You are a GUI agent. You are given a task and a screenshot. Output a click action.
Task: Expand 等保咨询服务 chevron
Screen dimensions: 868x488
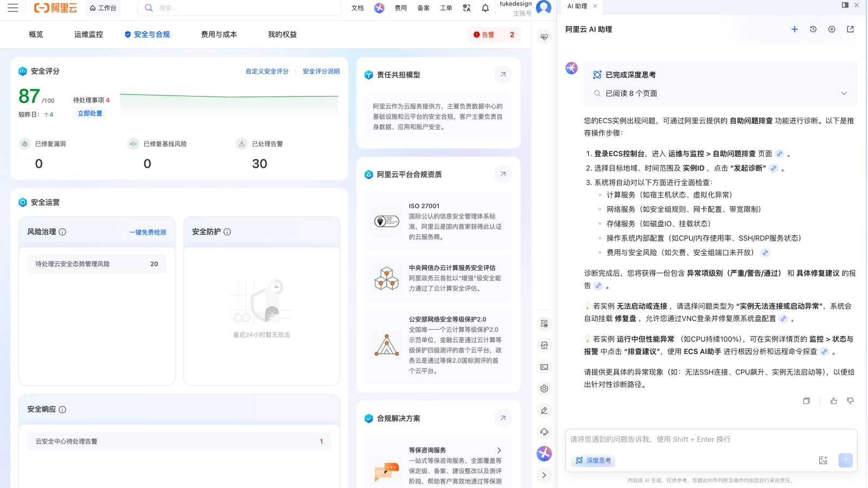(x=499, y=451)
